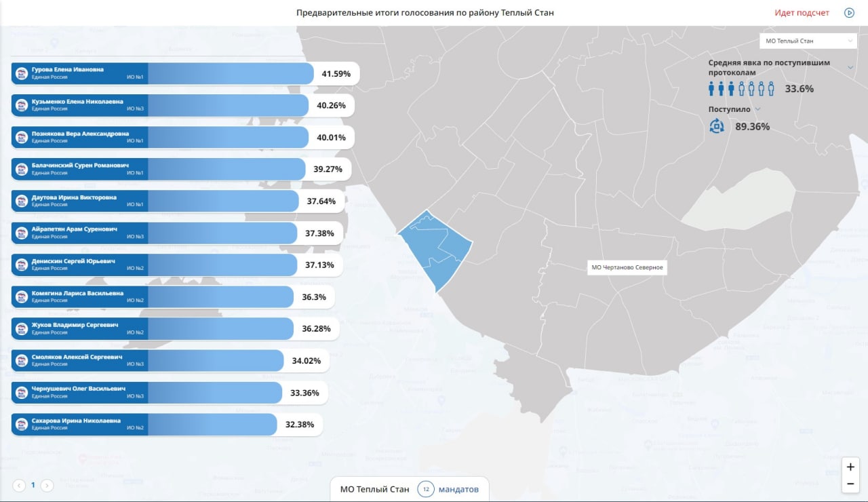The width and height of the screenshot is (868, 502).
Task: Expand the Средняя явка chevron
Action: [x=851, y=66]
